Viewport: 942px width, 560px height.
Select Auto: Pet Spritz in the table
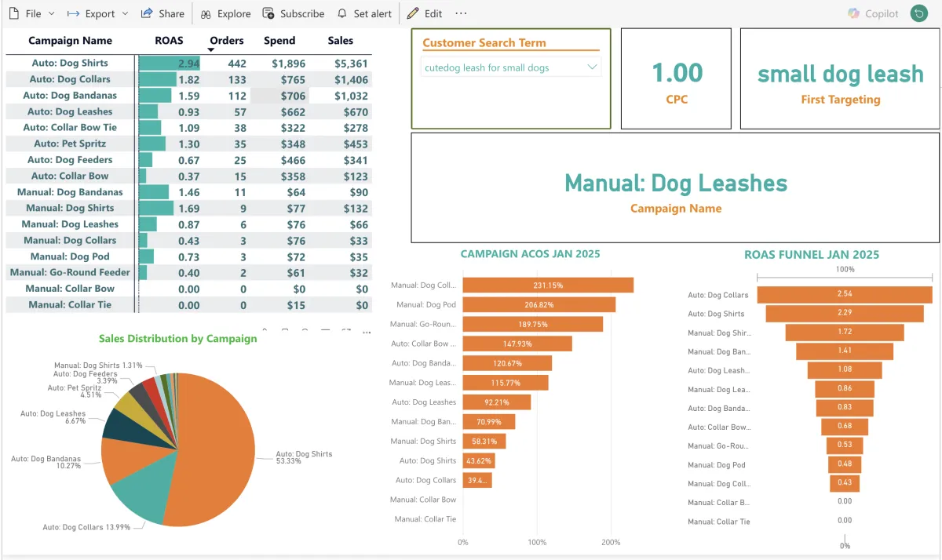pos(70,144)
